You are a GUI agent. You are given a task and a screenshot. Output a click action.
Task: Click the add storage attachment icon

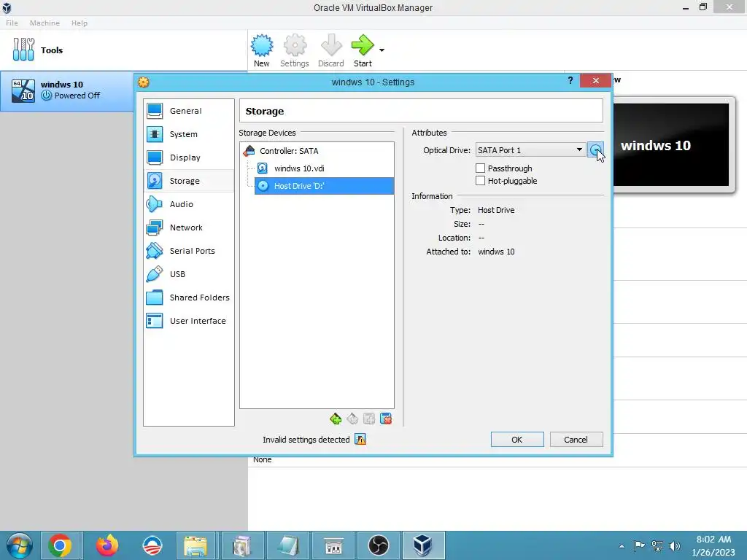369,419
